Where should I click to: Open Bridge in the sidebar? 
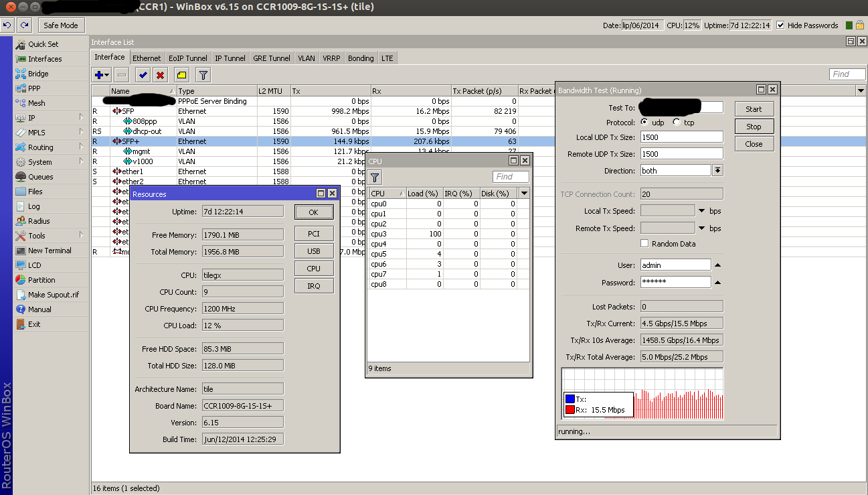pos(38,74)
